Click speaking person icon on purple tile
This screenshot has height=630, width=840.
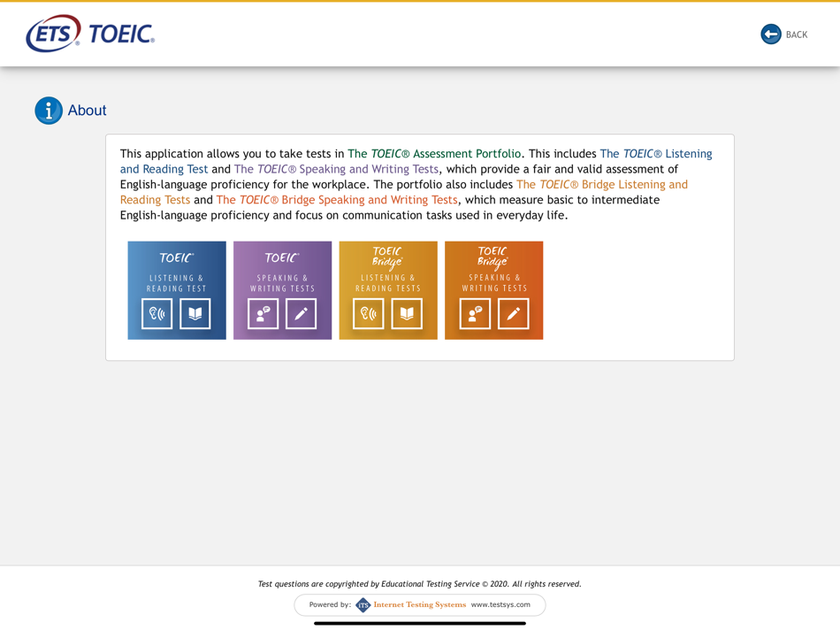pyautogui.click(x=263, y=313)
